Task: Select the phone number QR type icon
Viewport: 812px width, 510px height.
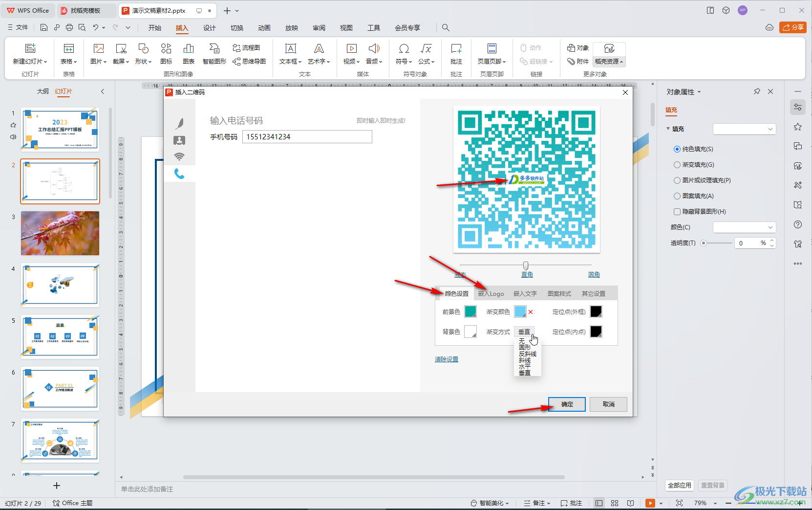Action: [179, 174]
